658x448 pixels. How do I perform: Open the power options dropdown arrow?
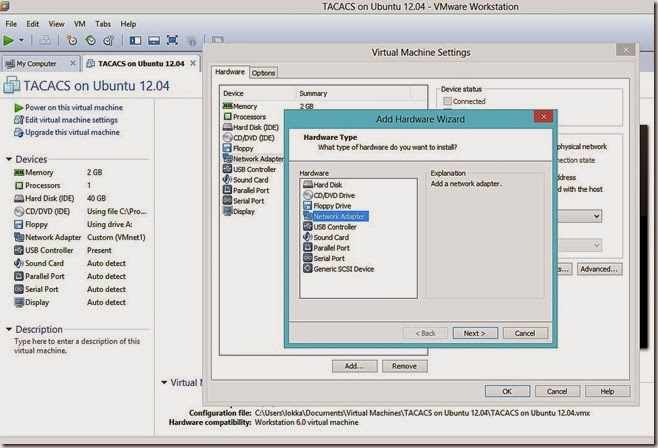(21, 41)
